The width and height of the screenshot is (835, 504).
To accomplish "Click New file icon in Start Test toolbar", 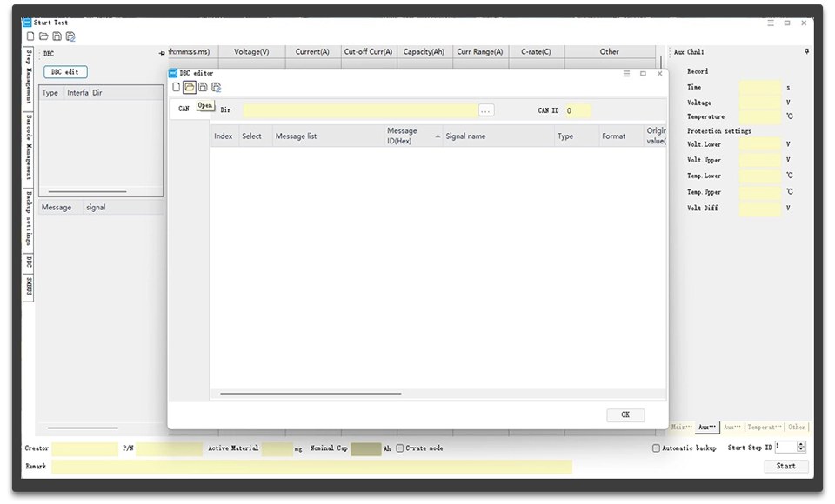I will 30,36.
